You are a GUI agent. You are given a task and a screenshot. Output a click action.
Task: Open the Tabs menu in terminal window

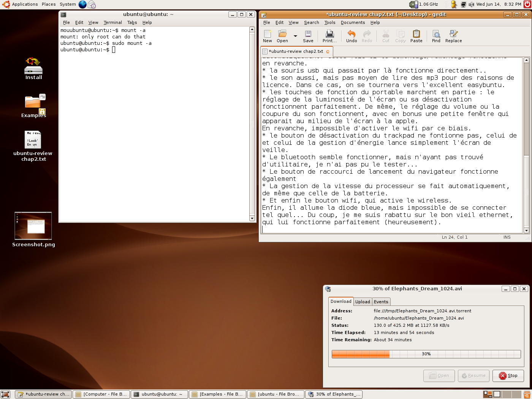[x=132, y=22]
